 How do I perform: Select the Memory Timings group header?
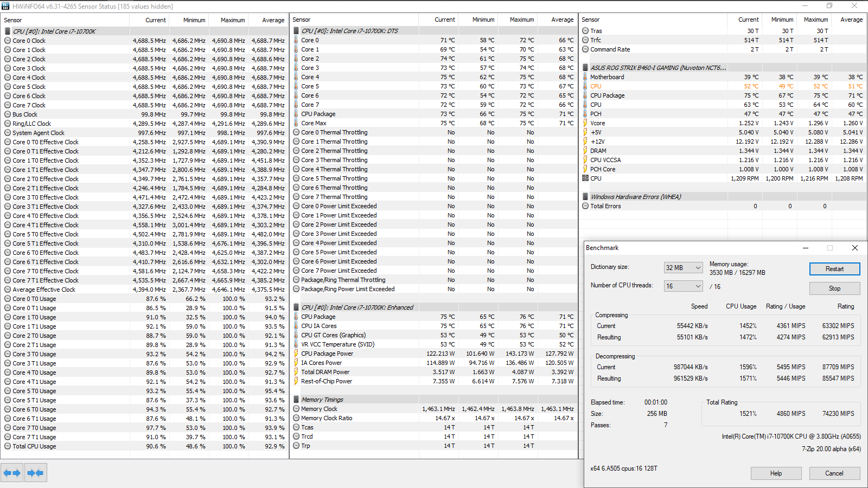322,400
